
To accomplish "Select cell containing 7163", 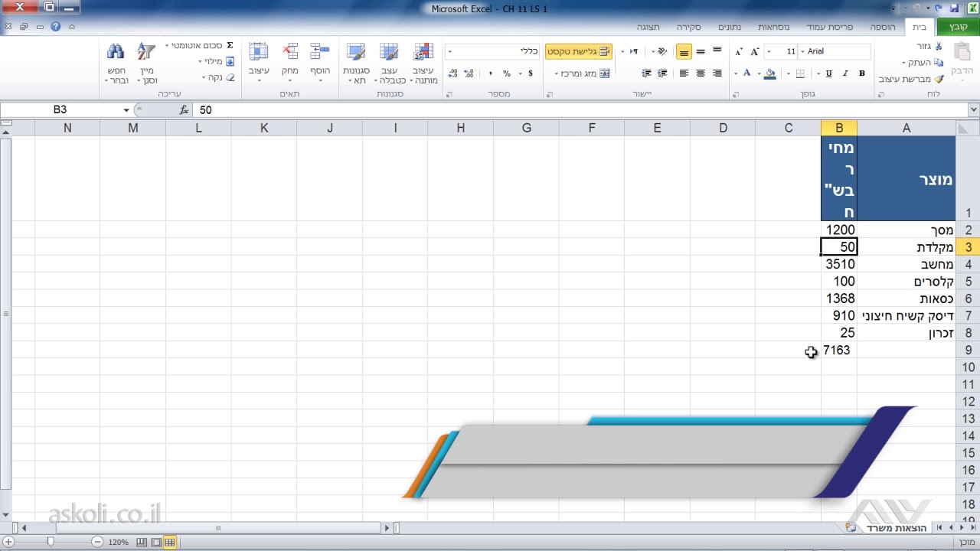I will pos(838,350).
